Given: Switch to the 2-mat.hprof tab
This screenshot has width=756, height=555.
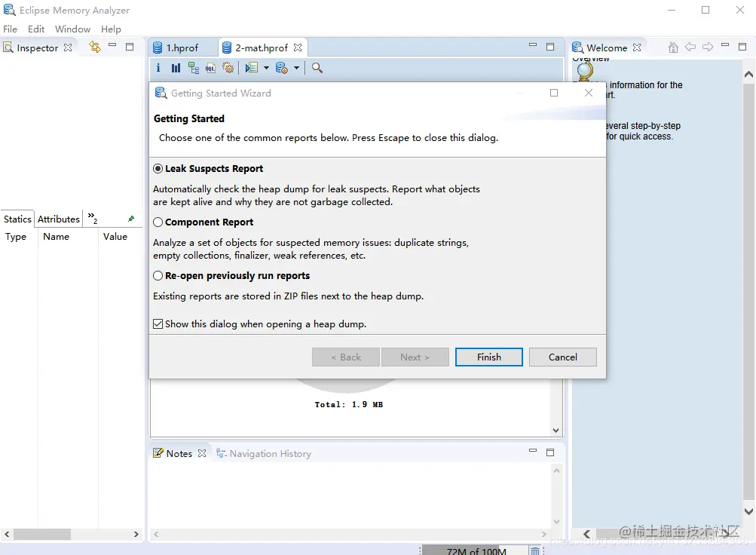Looking at the screenshot, I should (x=262, y=48).
